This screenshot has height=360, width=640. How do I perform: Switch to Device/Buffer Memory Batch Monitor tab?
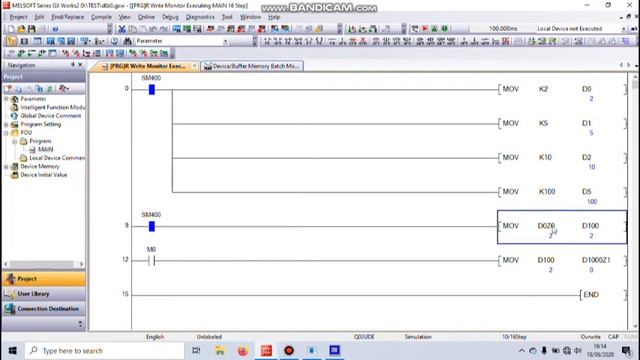(252, 66)
